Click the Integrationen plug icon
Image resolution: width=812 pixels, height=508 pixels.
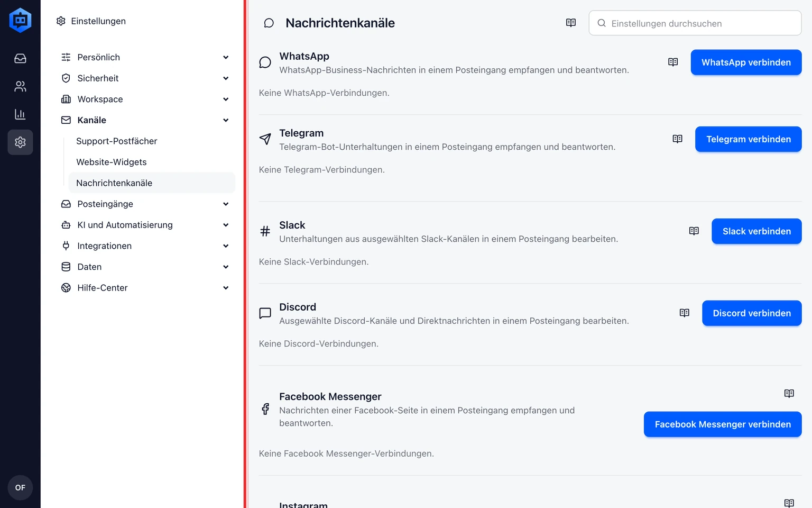coord(66,246)
